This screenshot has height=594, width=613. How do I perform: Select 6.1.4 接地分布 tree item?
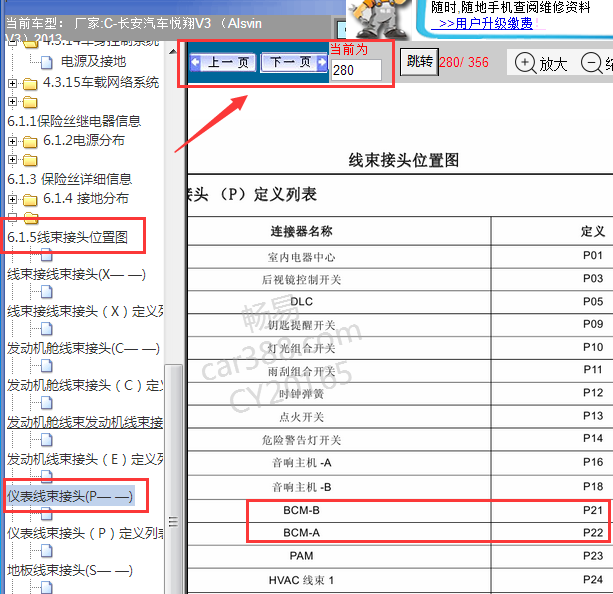pos(86,198)
